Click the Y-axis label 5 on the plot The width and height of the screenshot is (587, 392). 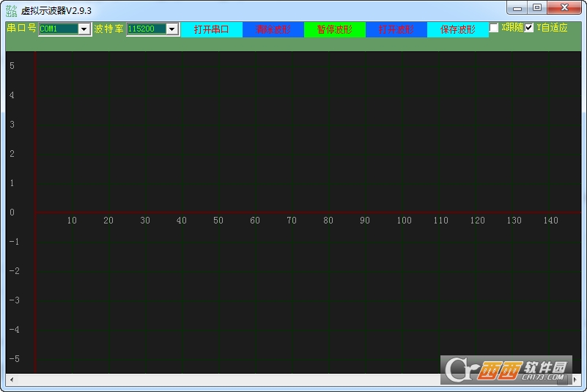(12, 66)
